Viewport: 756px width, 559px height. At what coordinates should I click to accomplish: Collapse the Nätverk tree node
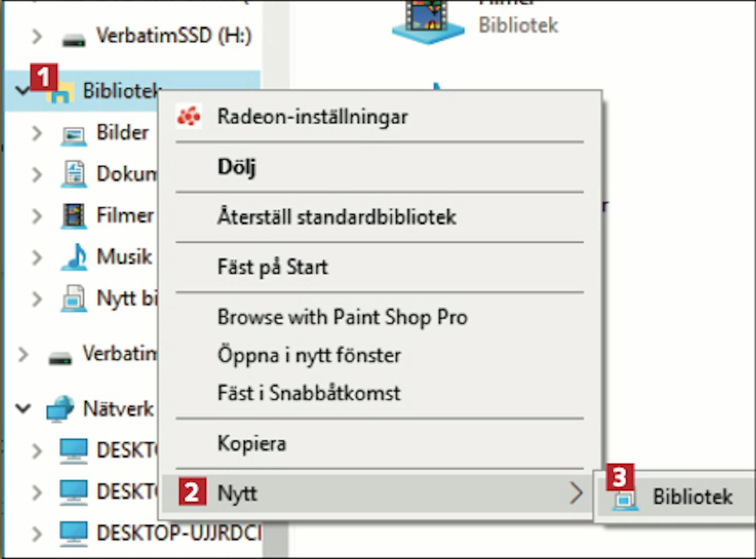(23, 408)
